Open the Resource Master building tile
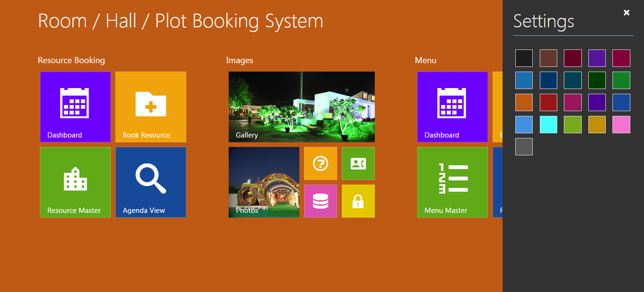 click(x=75, y=182)
